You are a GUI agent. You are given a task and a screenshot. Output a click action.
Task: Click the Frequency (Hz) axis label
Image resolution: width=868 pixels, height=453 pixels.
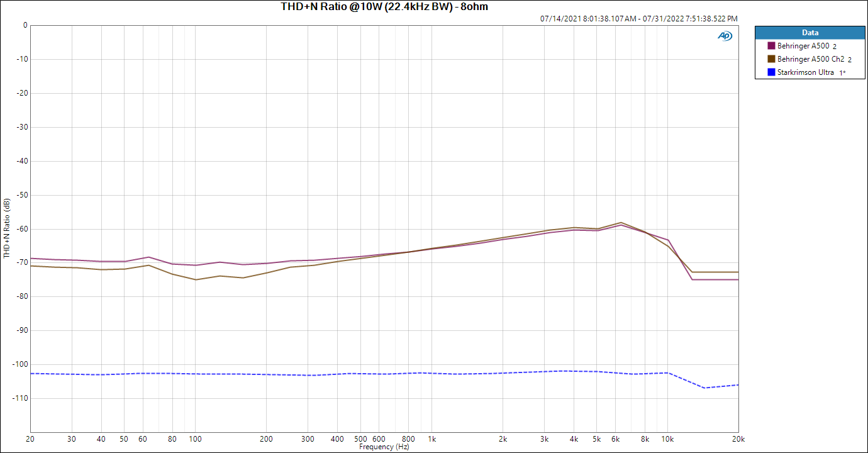click(384, 447)
